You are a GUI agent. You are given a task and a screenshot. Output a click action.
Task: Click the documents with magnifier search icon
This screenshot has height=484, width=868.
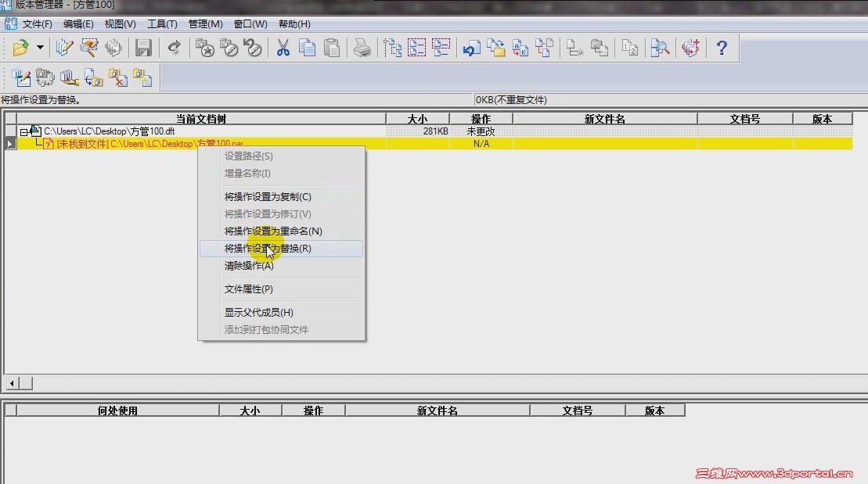[x=660, y=48]
